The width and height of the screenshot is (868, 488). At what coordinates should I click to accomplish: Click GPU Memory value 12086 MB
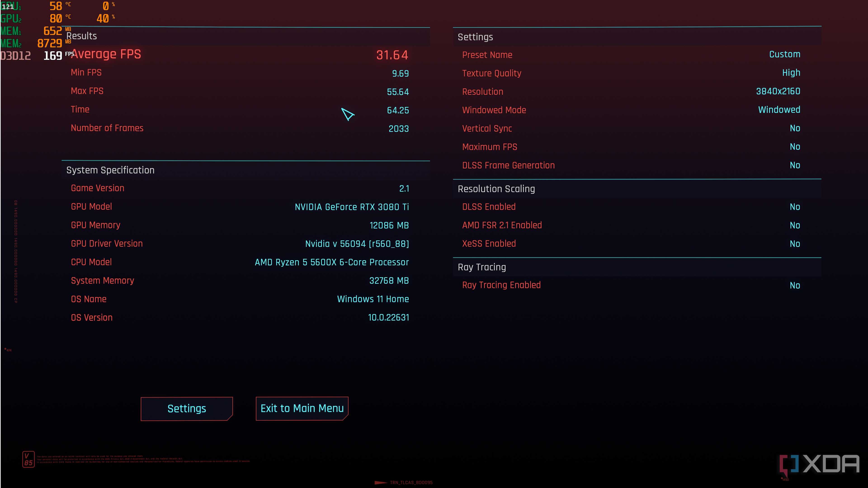pyautogui.click(x=389, y=225)
